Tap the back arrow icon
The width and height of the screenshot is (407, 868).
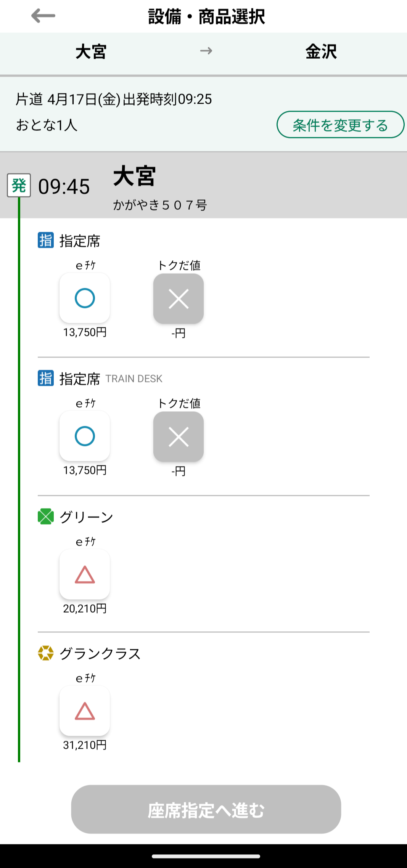43,16
